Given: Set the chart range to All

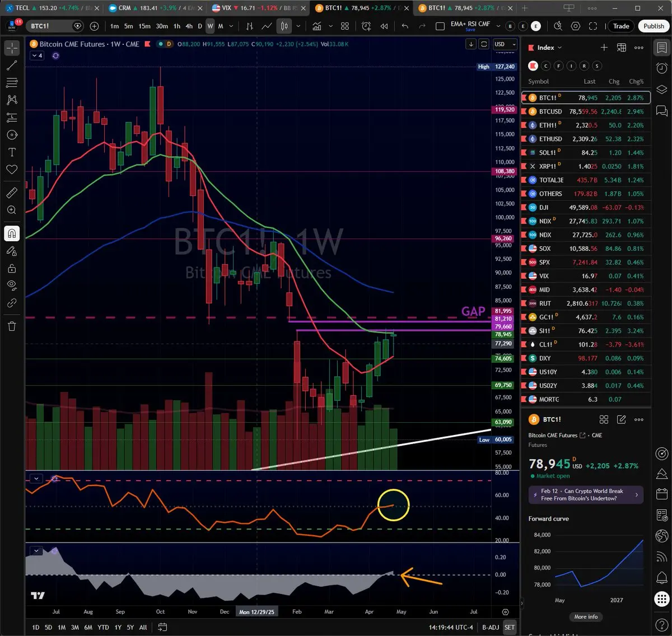Looking at the screenshot, I should (x=143, y=628).
